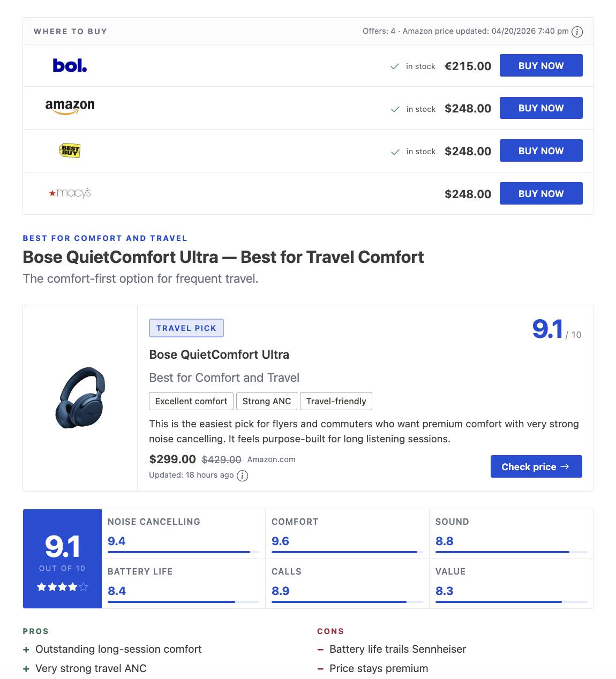Click the info icon beside 'Updated: 18 hours ago'

[242, 476]
